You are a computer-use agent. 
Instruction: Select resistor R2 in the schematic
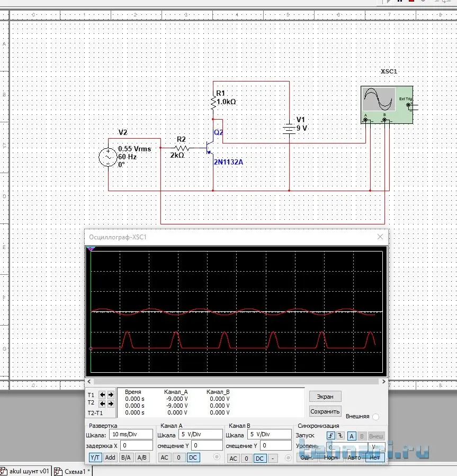182,148
